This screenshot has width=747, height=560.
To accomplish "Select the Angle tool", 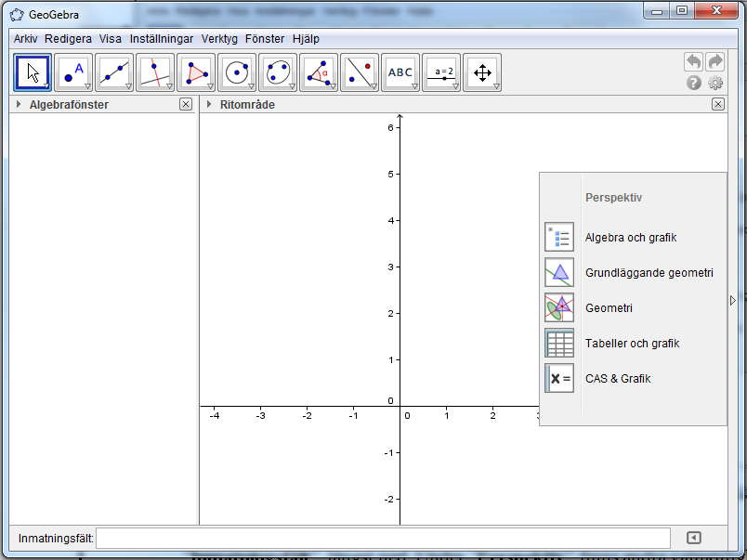I will (x=319, y=72).
